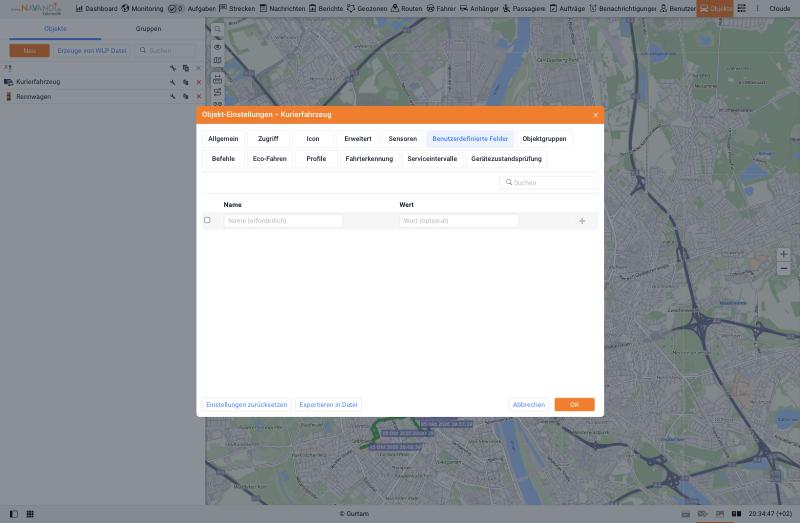
Task: Open the apps grid icon in the top bar
Action: [741, 8]
